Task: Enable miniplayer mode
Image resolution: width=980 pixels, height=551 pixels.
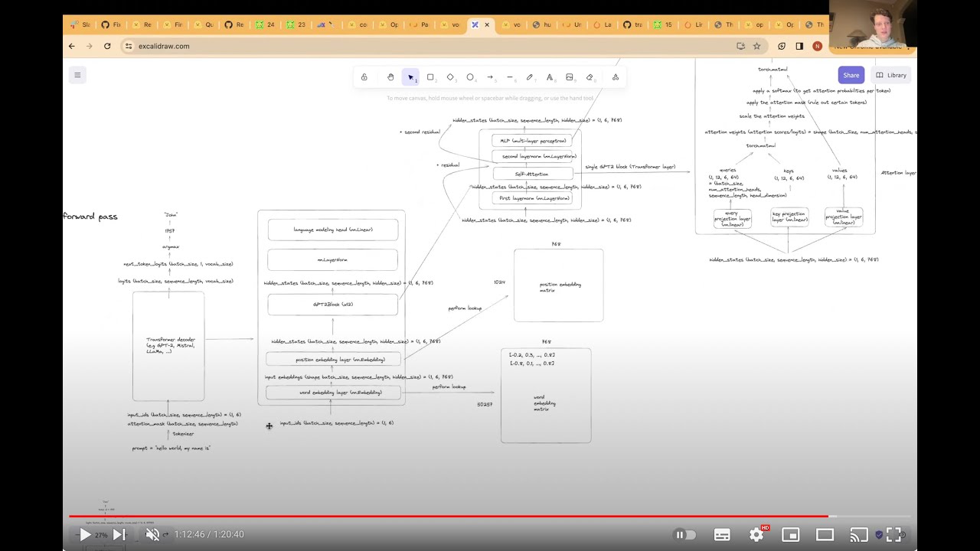Action: pyautogui.click(x=790, y=535)
